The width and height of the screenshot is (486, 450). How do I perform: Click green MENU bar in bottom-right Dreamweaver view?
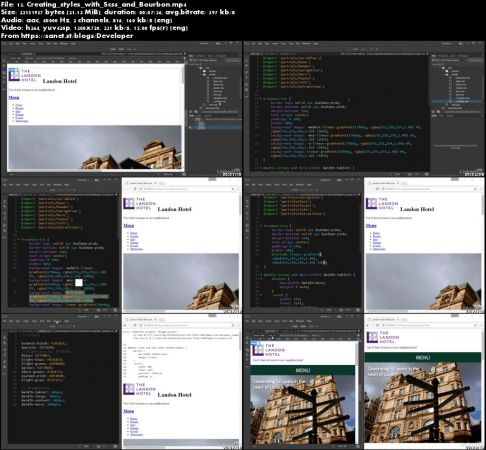(x=303, y=370)
